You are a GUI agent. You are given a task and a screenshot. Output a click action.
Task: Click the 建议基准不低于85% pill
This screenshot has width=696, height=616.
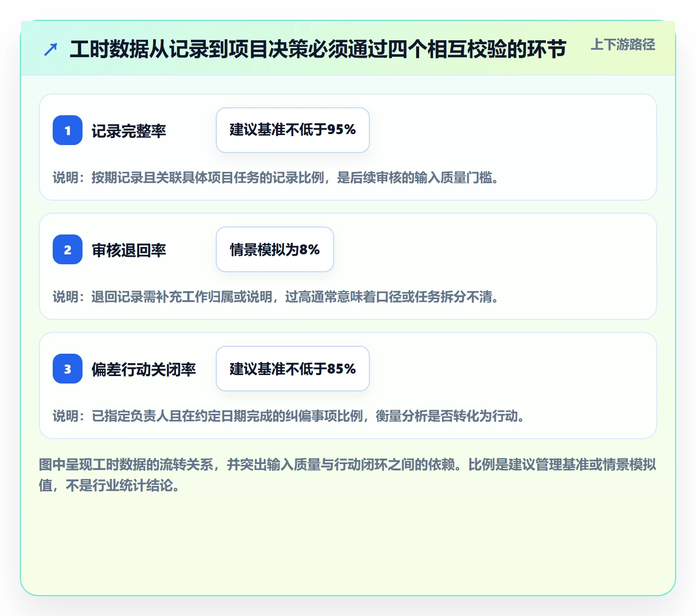pos(293,369)
